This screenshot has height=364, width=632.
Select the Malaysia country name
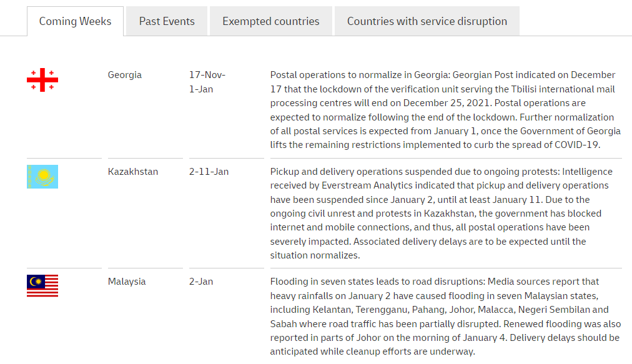127,282
